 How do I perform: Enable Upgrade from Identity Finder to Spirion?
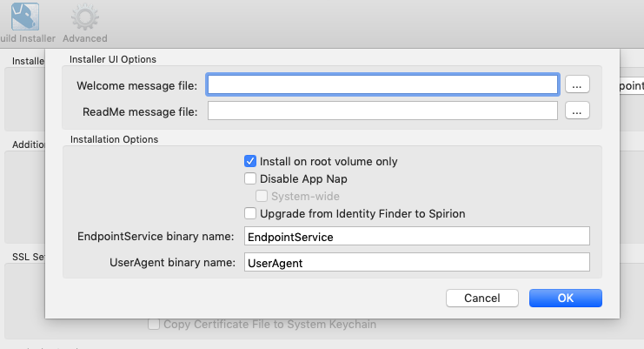click(250, 213)
